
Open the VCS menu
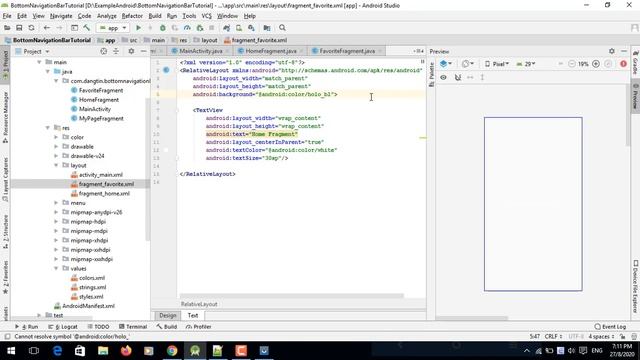click(x=207, y=16)
